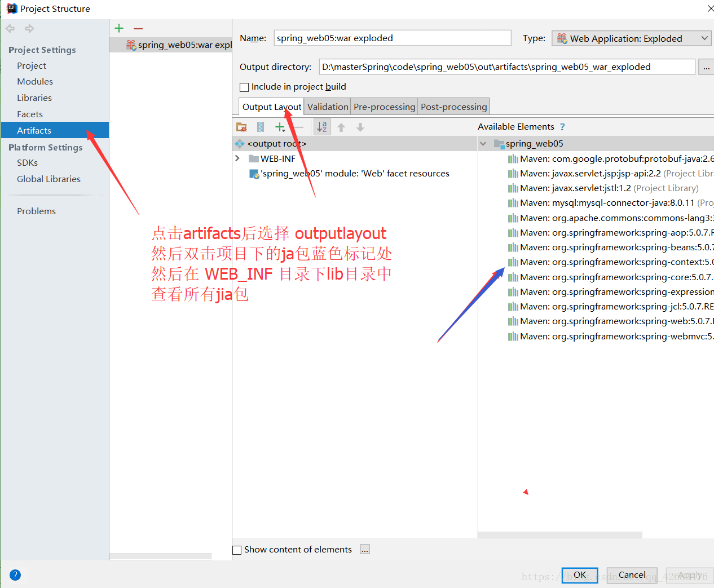Click the artifact list horizontal scrollbar
The image size is (714, 588).
tap(161, 556)
